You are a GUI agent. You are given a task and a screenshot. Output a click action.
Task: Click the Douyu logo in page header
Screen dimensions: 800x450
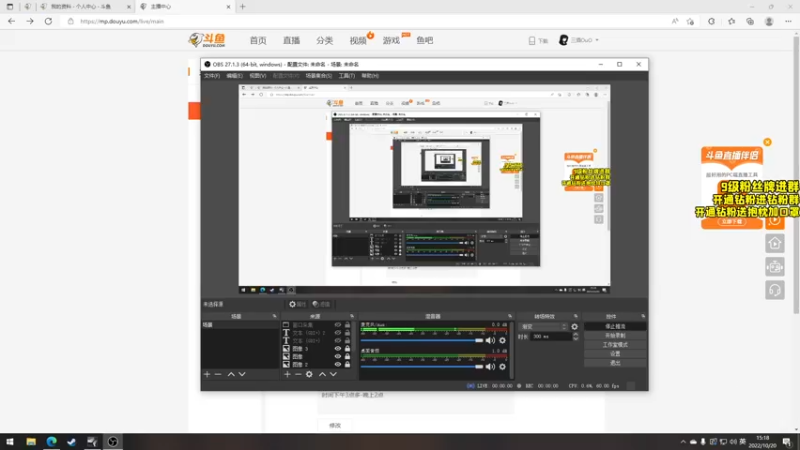click(207, 40)
